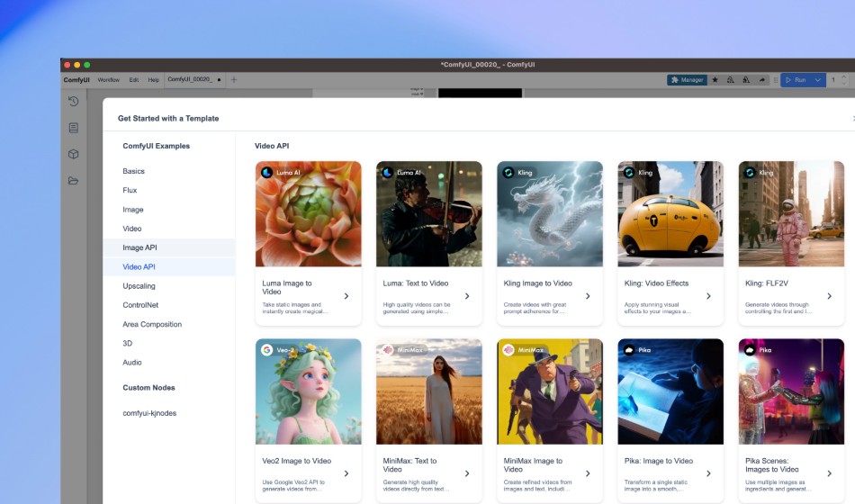Open the Help menu
This screenshot has height=504, width=855.
(x=154, y=79)
